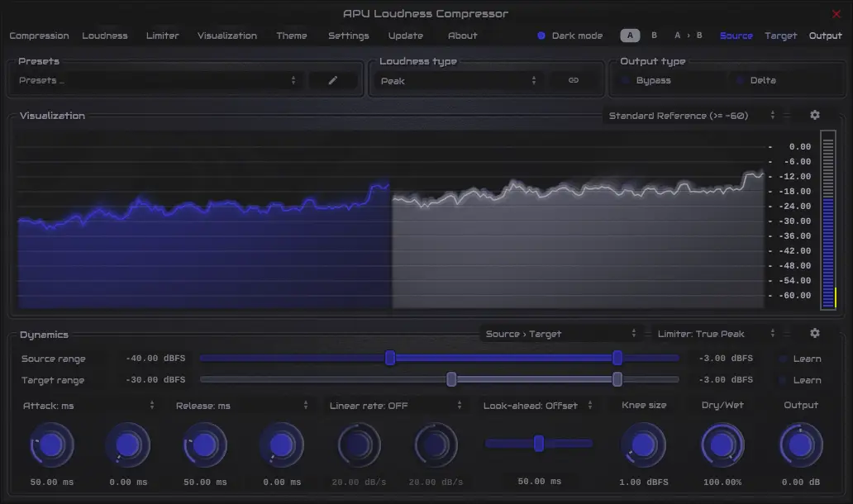Open the Loudness menu
The height and width of the screenshot is (504, 853).
[105, 36]
